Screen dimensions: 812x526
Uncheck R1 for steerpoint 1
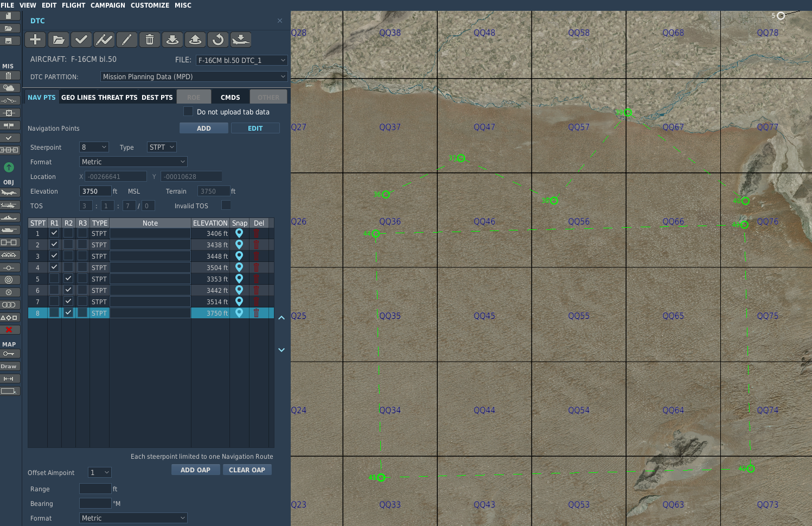tap(54, 233)
